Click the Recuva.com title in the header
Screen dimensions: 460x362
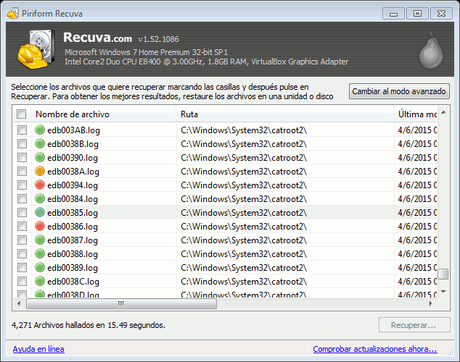(98, 37)
